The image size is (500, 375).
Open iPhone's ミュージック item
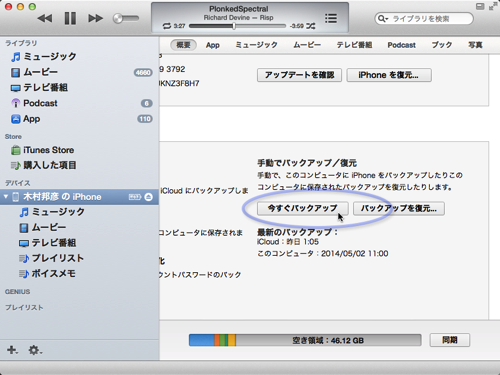[79, 212]
